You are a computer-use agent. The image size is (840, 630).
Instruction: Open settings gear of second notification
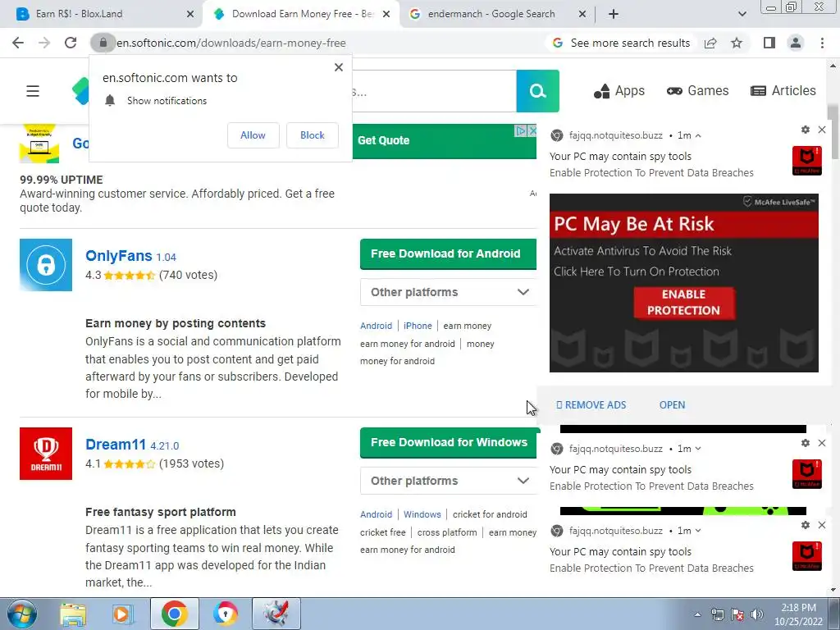(x=806, y=443)
